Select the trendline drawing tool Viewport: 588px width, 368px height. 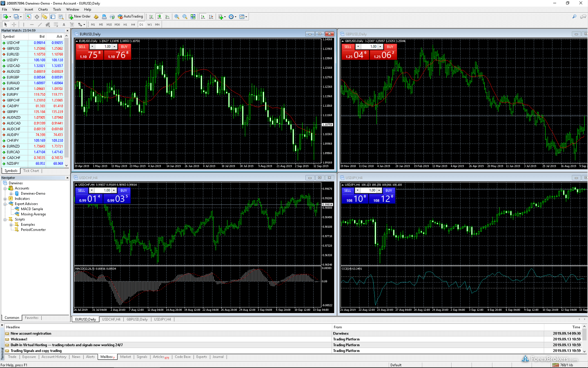coord(40,25)
